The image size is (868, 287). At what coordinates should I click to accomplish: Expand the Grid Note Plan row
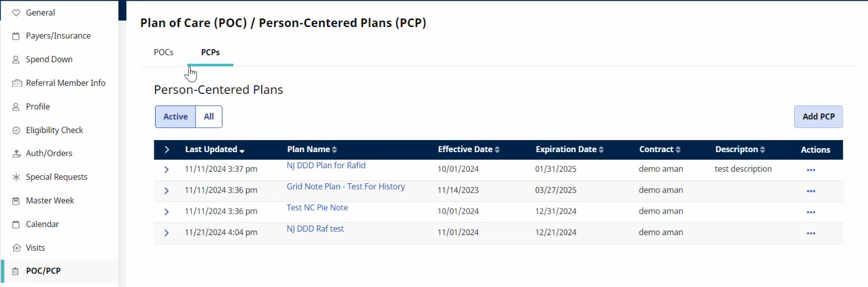point(167,191)
